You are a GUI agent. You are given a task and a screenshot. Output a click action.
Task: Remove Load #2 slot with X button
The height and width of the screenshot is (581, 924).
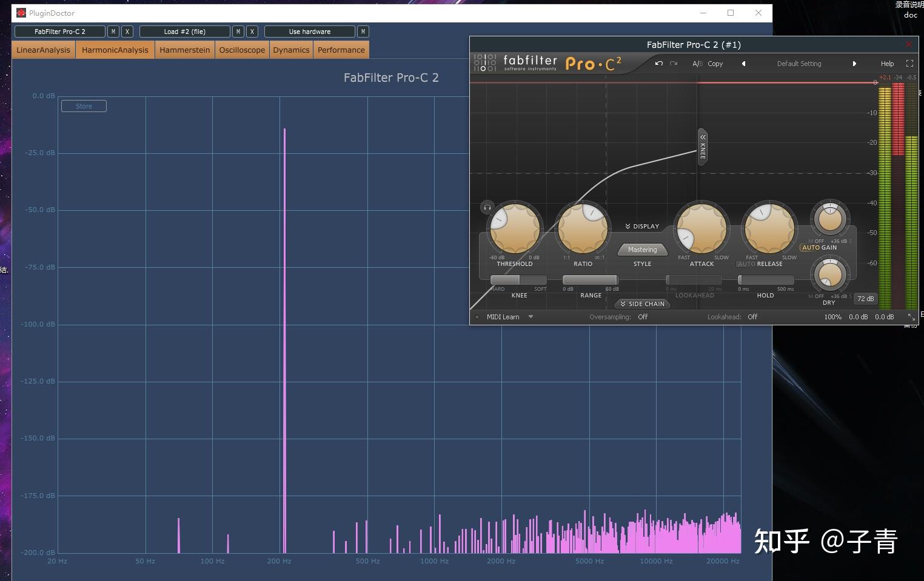[x=252, y=32]
